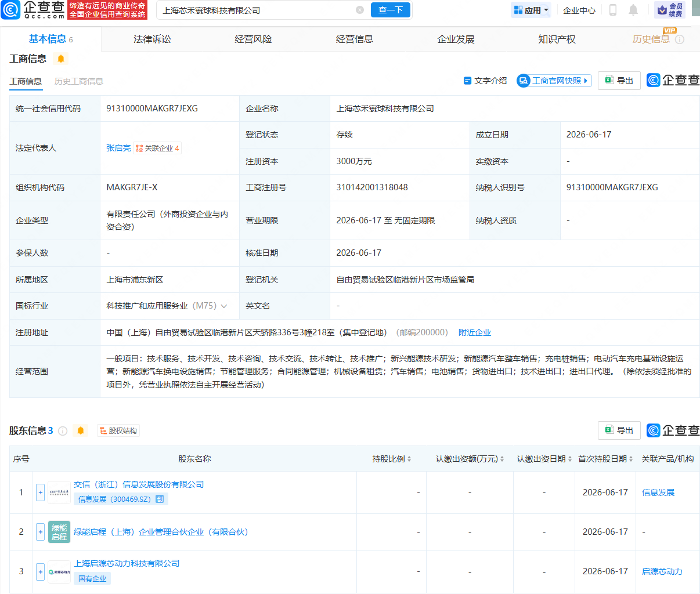
Task: Switch to the 经营信息 tab
Action: coord(355,39)
